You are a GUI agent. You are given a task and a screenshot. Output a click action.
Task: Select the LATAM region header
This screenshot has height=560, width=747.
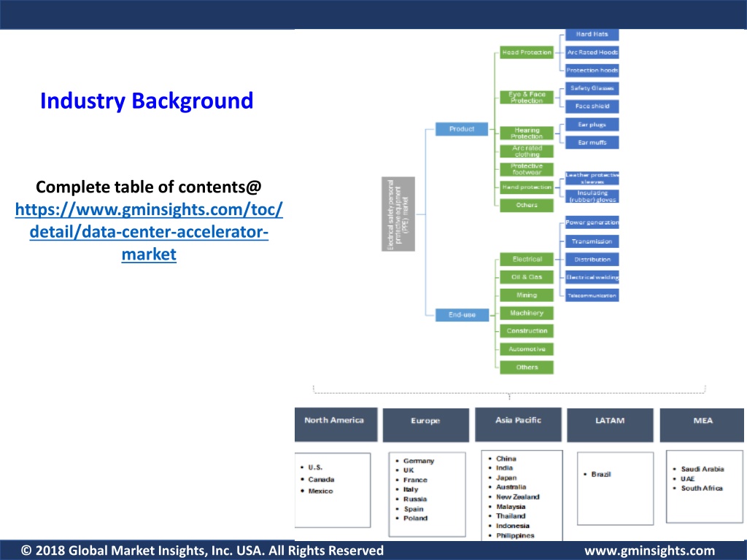(611, 425)
